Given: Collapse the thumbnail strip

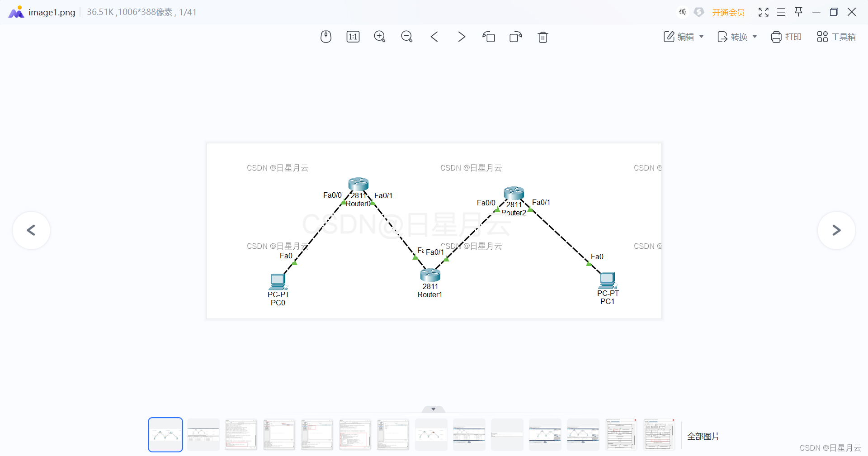Looking at the screenshot, I should 433,409.
